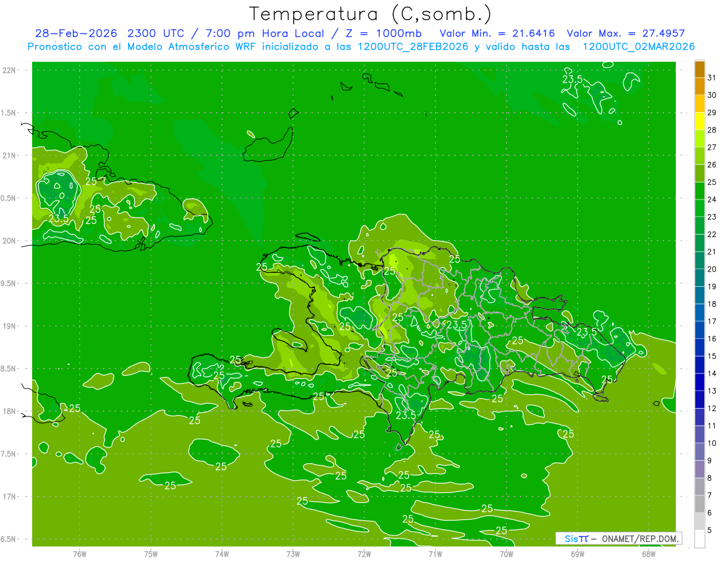Click the "18" colorbar label
Image resolution: width=728 pixels, height=562 pixels.
coord(712,304)
